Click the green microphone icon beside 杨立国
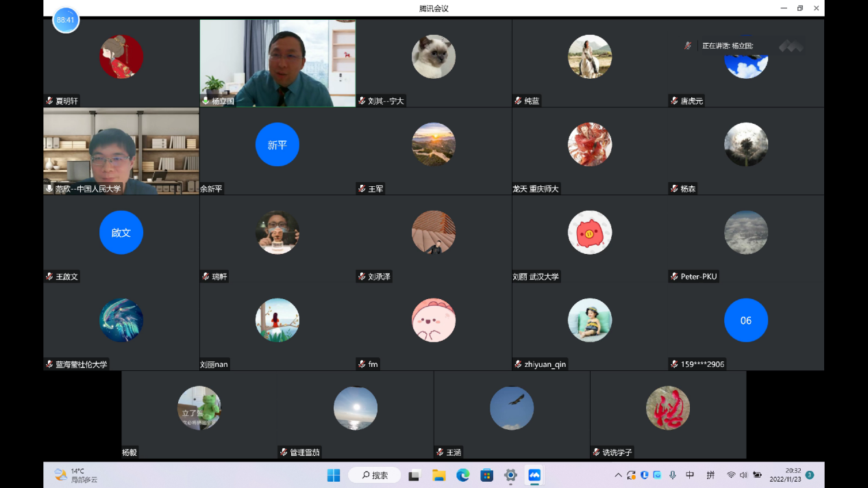 coord(206,101)
